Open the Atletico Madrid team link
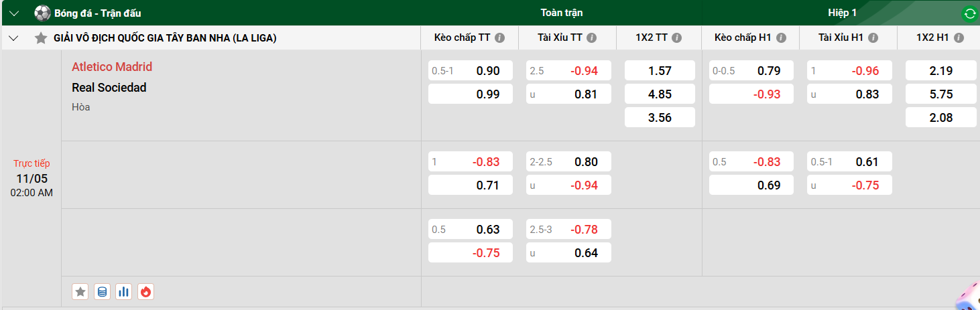 [x=112, y=66]
